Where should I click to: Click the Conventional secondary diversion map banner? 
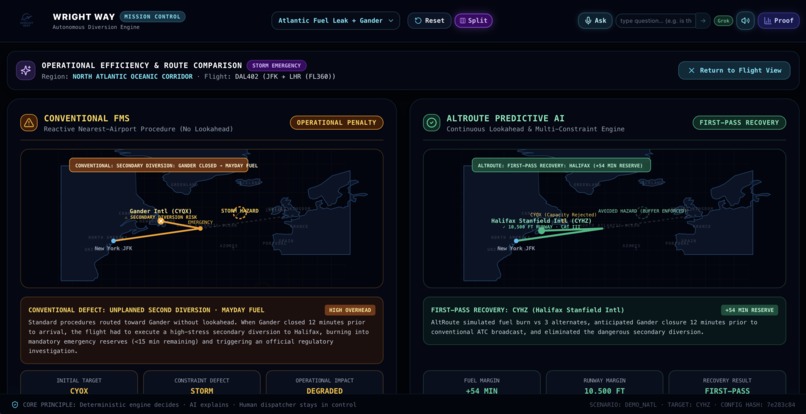(x=158, y=165)
